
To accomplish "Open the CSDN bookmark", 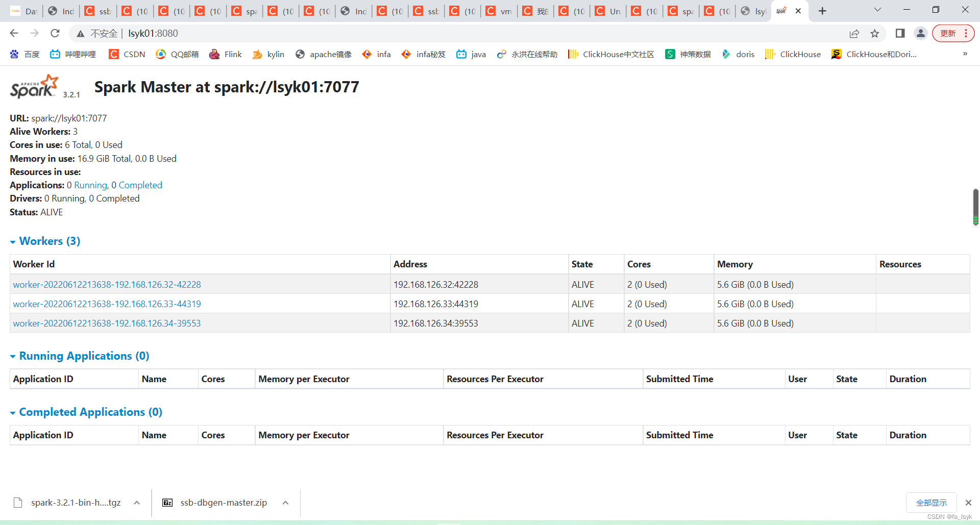I will (127, 54).
